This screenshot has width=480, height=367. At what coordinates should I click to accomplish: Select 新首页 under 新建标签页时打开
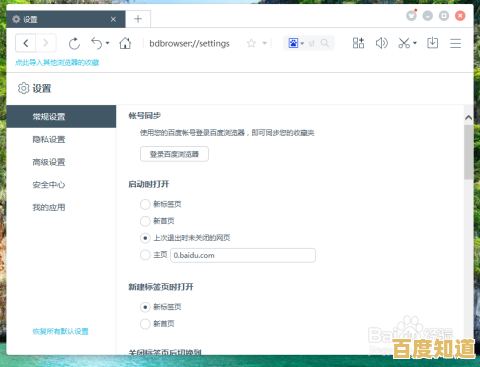(145, 323)
